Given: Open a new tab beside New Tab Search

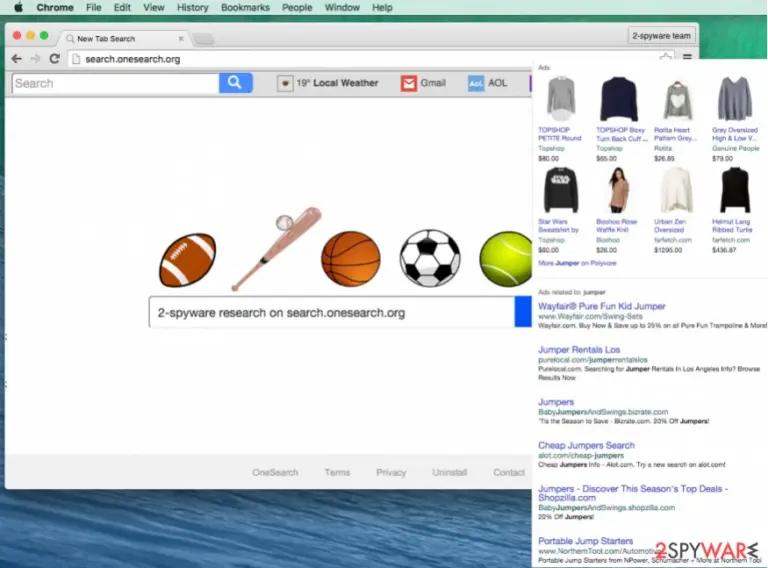Looking at the screenshot, I should pyautogui.click(x=204, y=39).
